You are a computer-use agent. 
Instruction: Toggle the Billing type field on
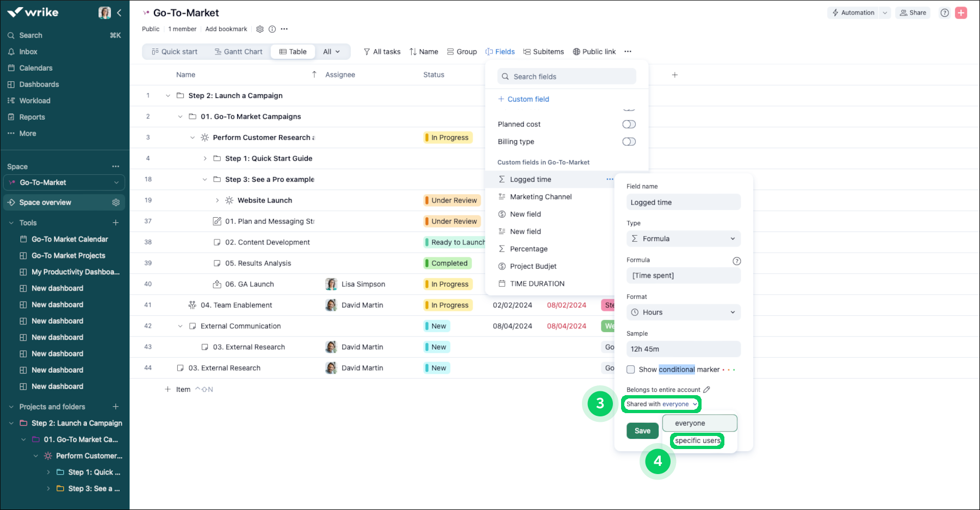click(x=629, y=142)
